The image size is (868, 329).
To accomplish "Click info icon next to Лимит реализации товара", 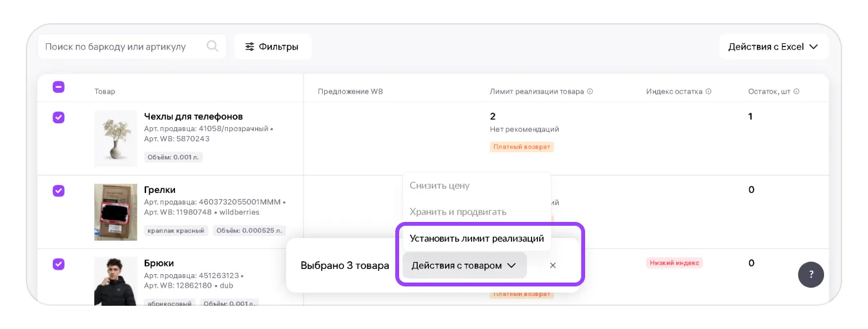I will pos(590,92).
